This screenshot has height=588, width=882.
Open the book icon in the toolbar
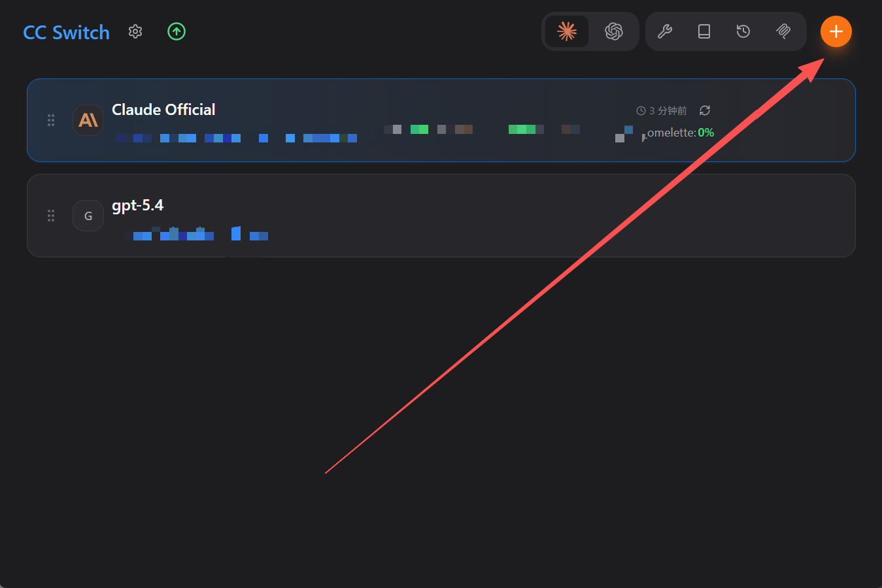pos(704,31)
